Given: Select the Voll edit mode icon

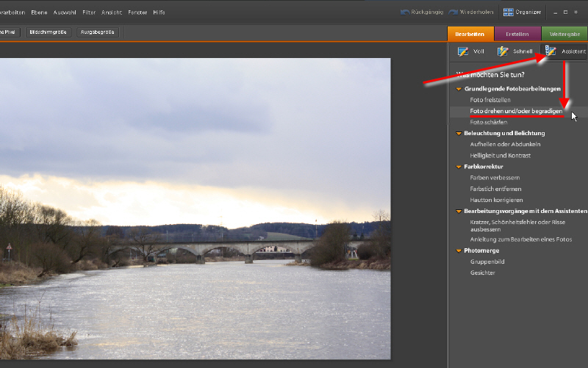Looking at the screenshot, I should click(462, 51).
